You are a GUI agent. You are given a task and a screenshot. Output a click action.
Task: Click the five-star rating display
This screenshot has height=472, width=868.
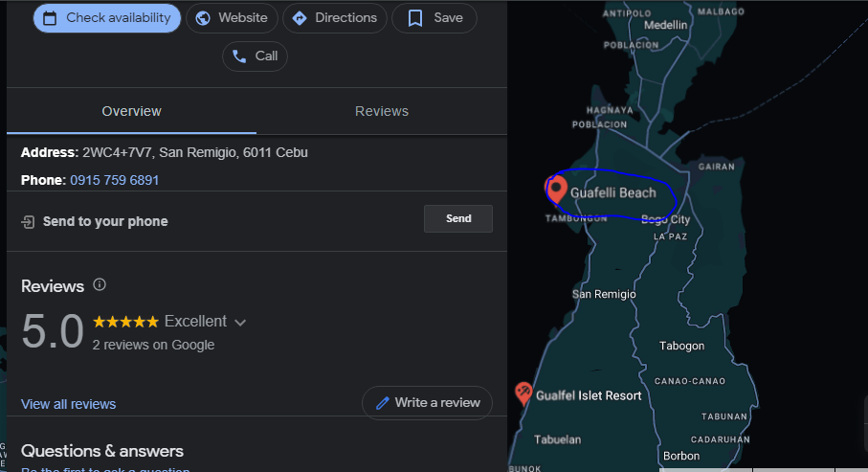(x=125, y=322)
